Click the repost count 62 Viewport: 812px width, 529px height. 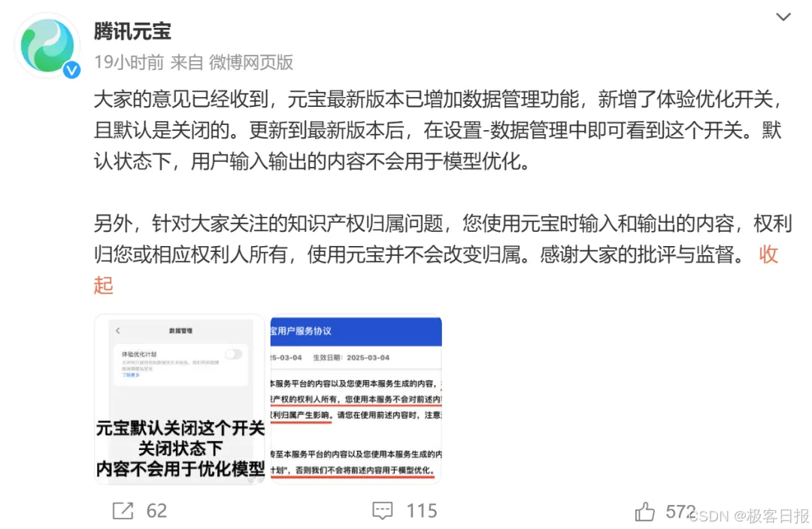click(156, 511)
